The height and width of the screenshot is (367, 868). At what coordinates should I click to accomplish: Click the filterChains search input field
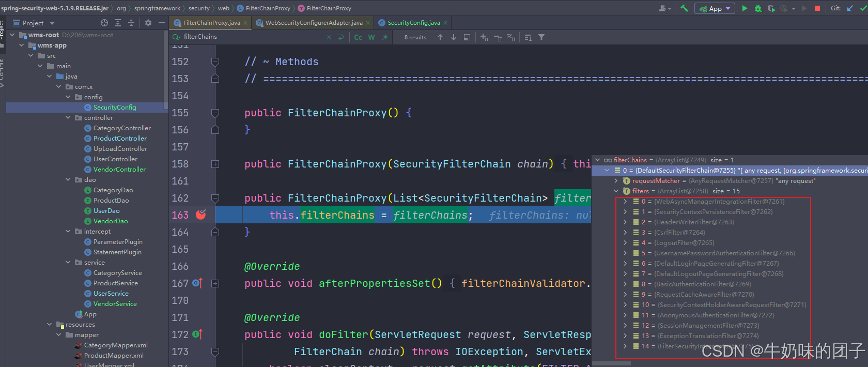pos(253,37)
